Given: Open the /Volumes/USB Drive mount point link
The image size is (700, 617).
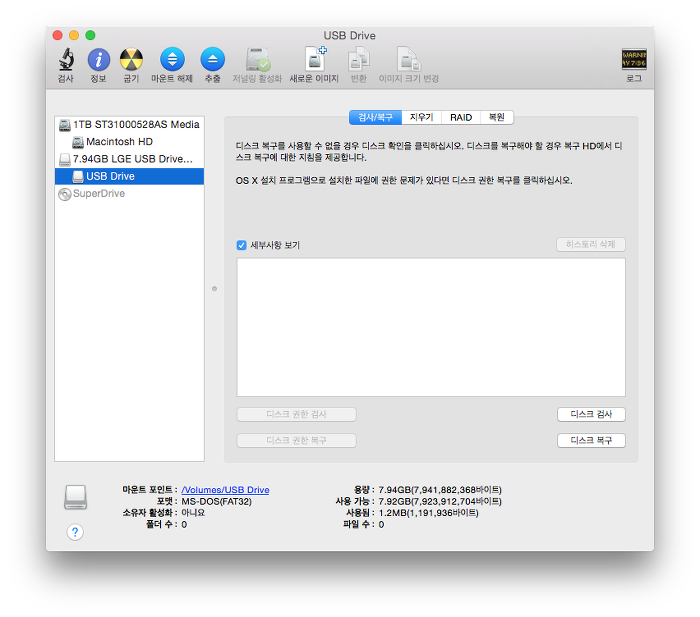Looking at the screenshot, I should click(225, 490).
